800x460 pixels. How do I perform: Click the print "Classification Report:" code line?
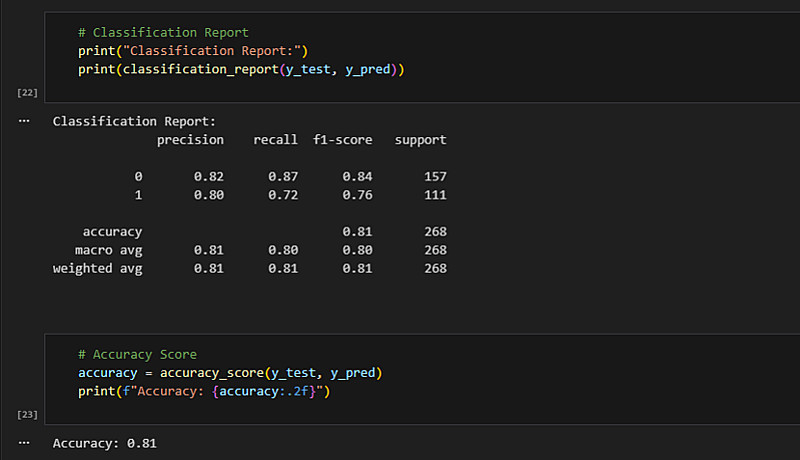[x=194, y=51]
